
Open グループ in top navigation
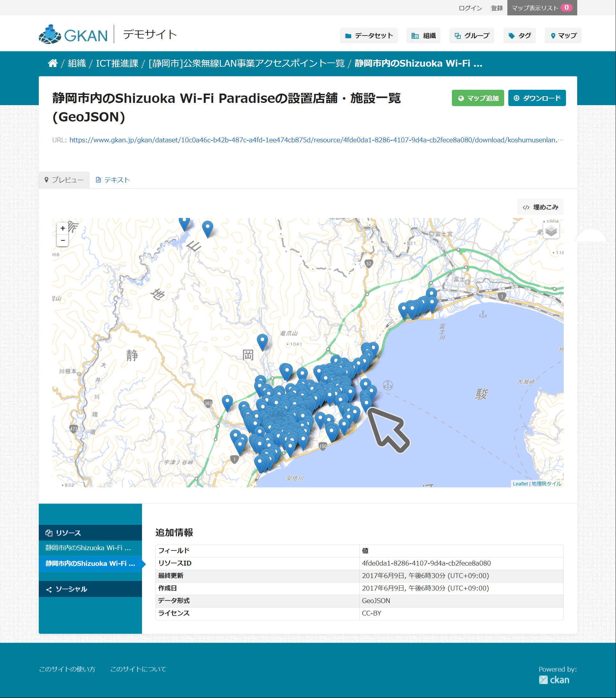472,36
